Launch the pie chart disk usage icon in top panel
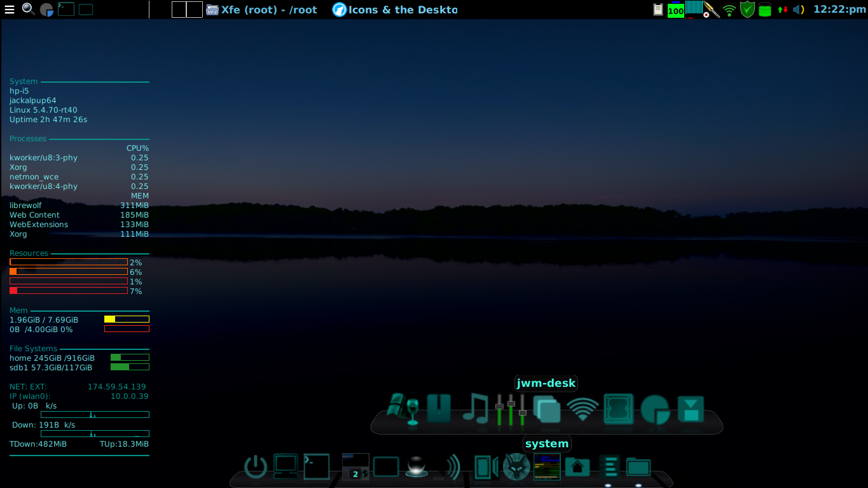868x488 pixels. coord(46,10)
